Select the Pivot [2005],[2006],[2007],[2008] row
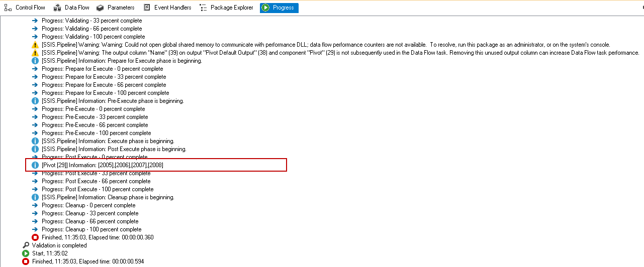The height and width of the screenshot is (267, 644). click(x=103, y=165)
